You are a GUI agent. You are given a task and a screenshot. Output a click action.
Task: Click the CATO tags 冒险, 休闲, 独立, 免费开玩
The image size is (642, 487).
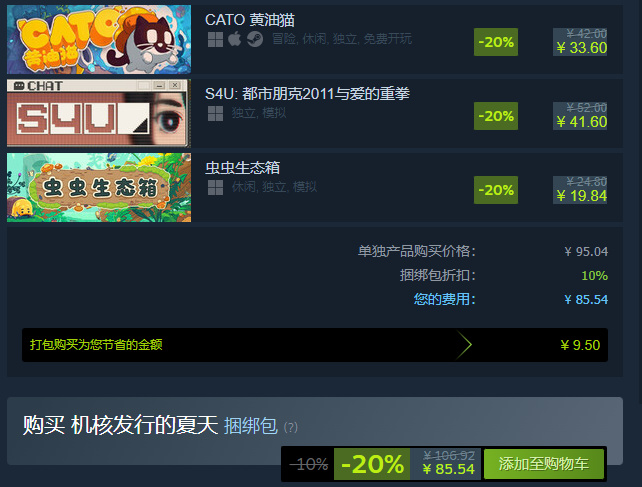tap(342, 39)
